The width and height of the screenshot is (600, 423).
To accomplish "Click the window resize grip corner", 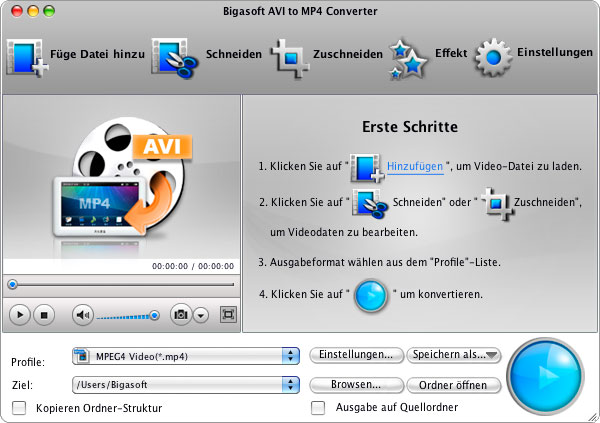I will (593, 417).
